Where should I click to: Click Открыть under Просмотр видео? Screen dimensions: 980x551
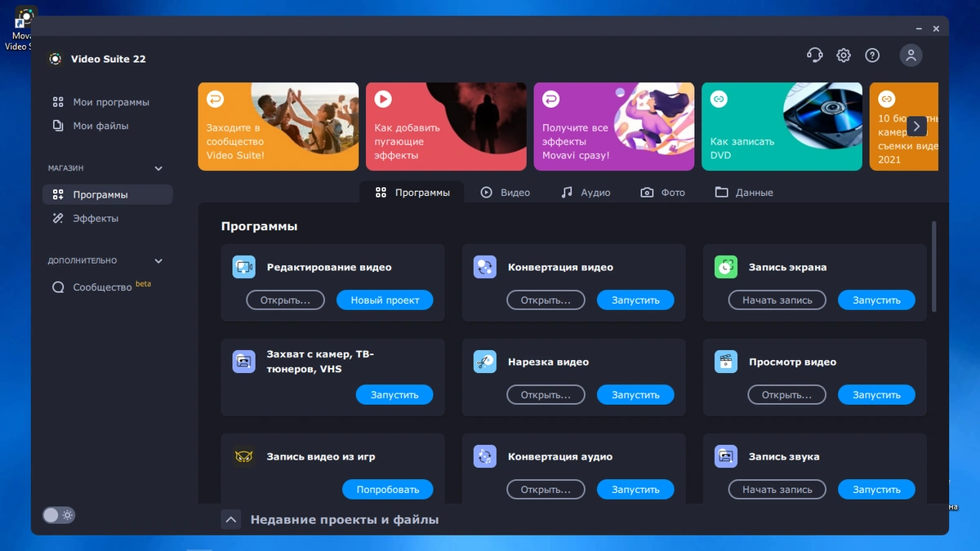(x=786, y=394)
